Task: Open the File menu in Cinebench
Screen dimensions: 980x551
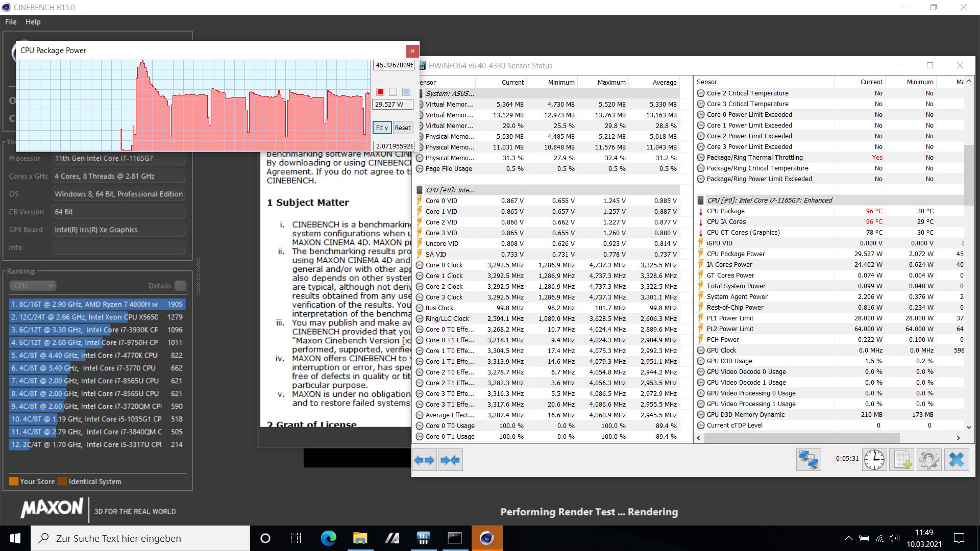Action: coord(11,22)
